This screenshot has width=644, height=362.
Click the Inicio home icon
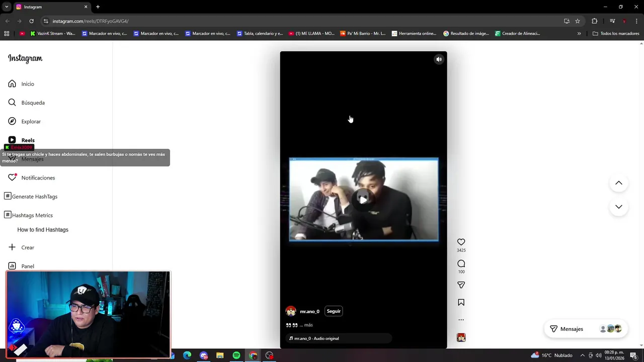pyautogui.click(x=12, y=84)
